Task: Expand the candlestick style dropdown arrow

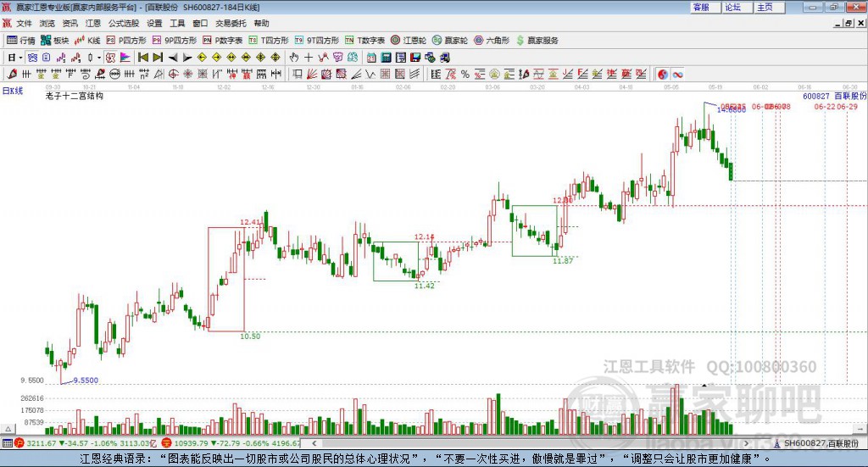Action: pos(99,58)
